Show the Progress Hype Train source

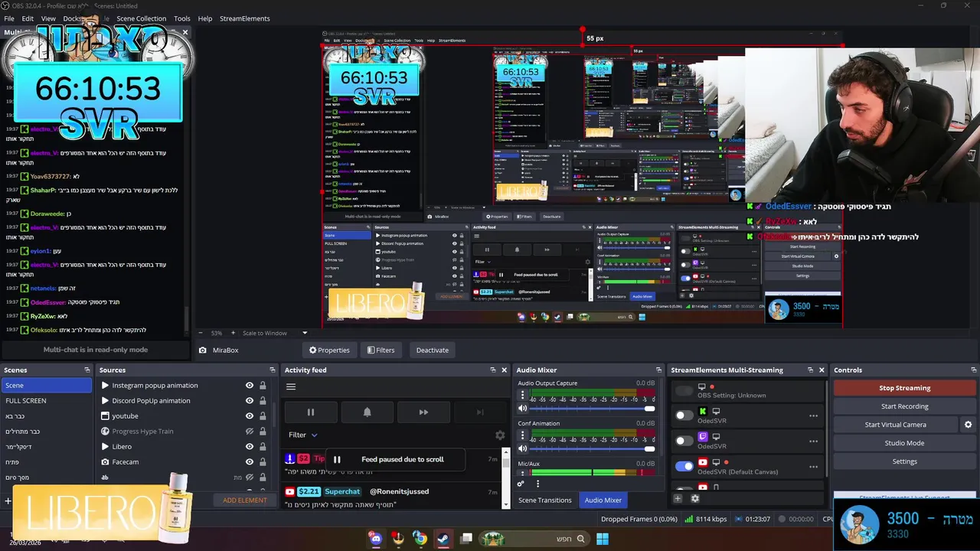click(250, 432)
